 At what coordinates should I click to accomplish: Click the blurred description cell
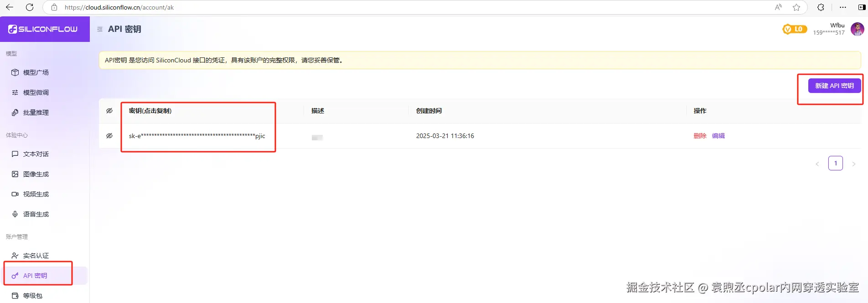click(317, 137)
